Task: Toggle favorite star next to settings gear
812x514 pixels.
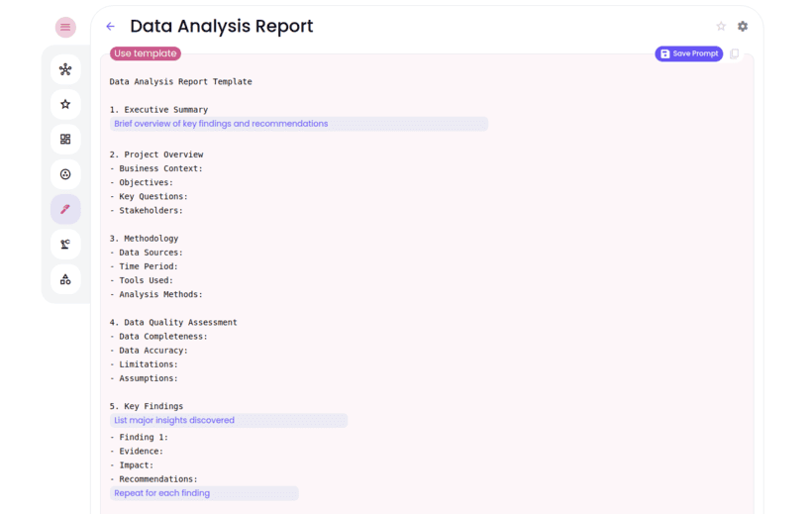Action: click(721, 27)
